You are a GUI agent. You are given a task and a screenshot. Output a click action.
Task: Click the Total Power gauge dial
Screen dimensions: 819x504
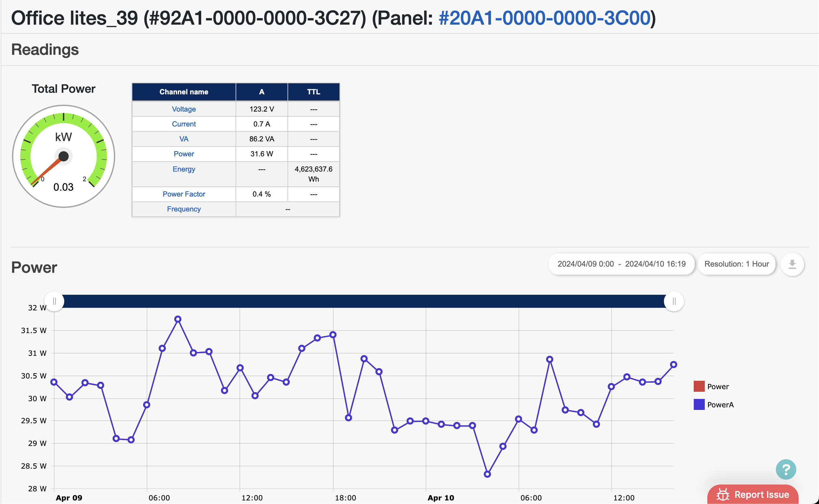[x=63, y=156]
